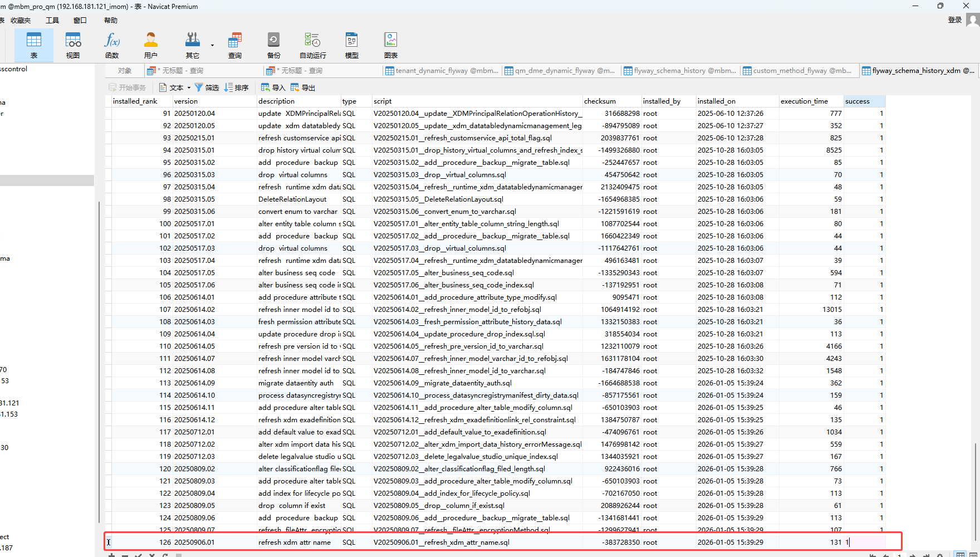Switch to the custom_method_flyway tab

point(797,71)
